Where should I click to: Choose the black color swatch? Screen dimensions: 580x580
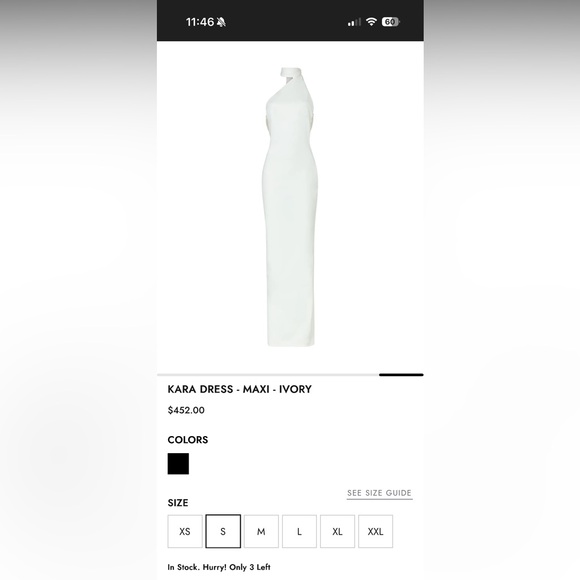(178, 463)
